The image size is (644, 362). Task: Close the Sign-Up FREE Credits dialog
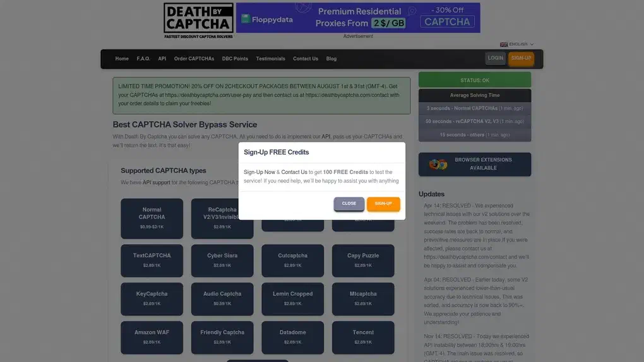coord(349,204)
